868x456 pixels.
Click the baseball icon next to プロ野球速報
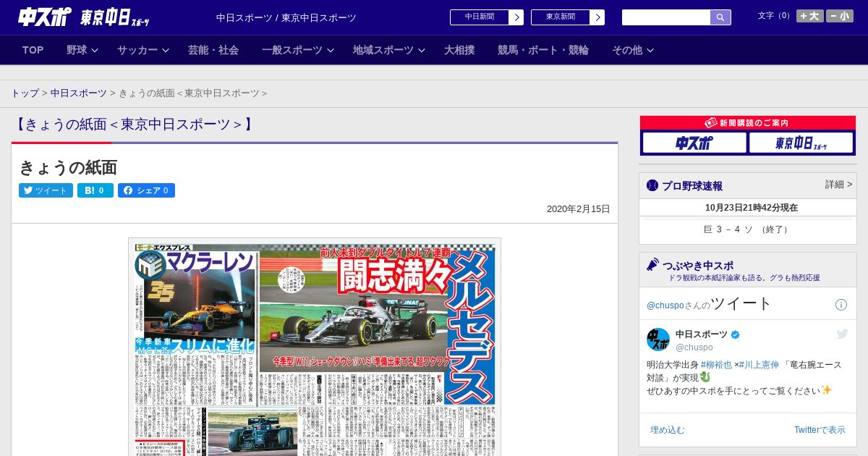[x=652, y=185]
